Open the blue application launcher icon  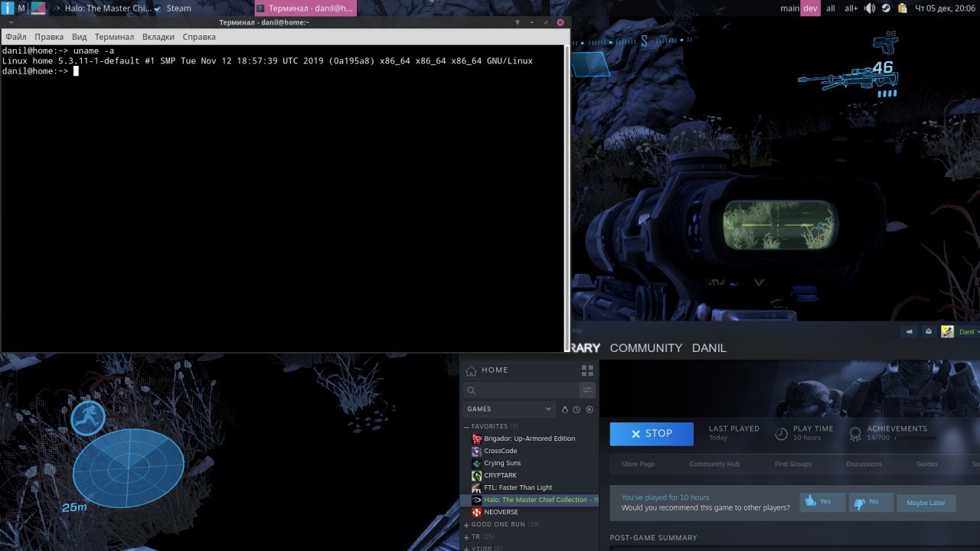(8, 8)
